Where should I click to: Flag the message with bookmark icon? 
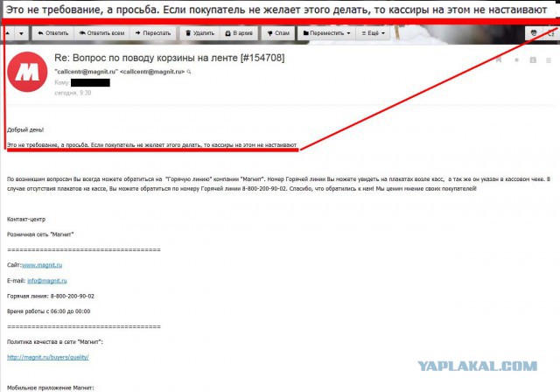click(x=499, y=60)
